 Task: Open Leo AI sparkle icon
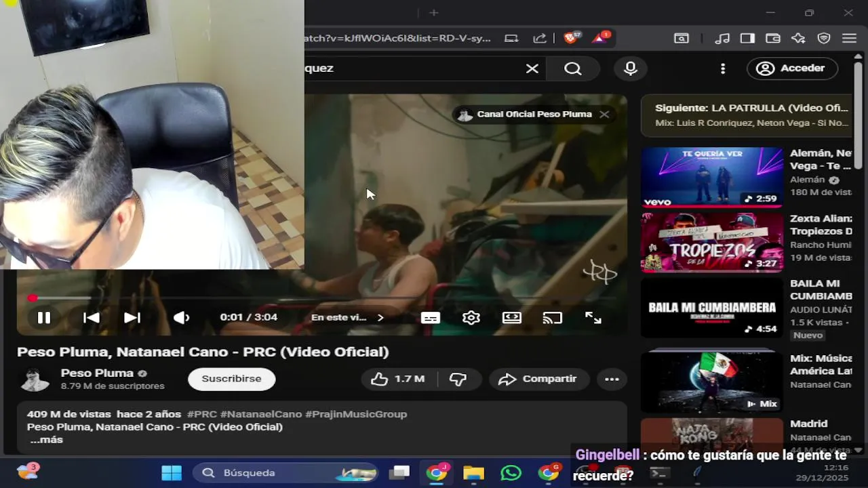[798, 39]
